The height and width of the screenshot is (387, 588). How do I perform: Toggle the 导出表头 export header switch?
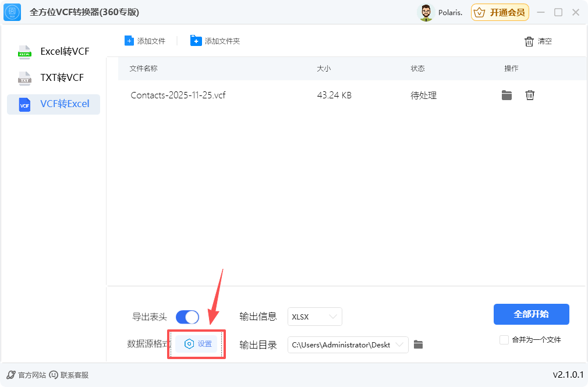click(187, 317)
